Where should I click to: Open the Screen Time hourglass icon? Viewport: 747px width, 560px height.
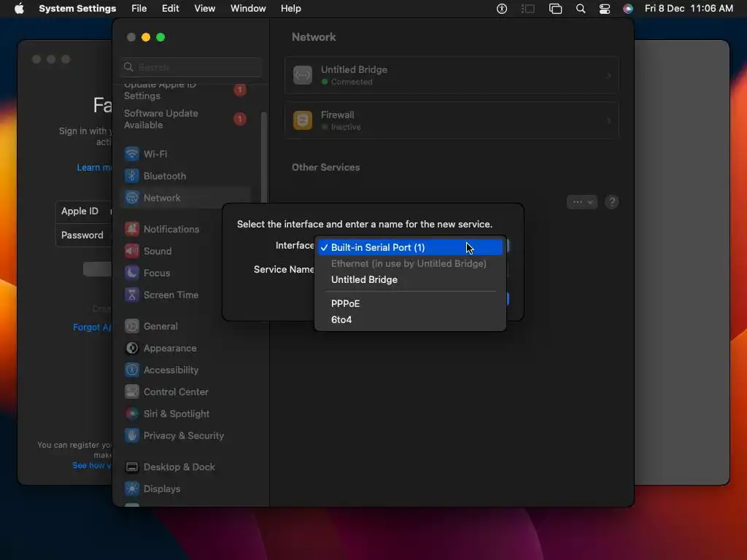[131, 295]
